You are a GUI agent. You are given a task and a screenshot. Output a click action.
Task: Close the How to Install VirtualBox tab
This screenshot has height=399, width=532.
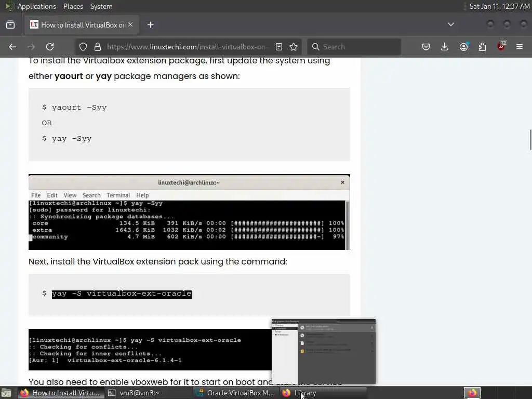point(130,24)
